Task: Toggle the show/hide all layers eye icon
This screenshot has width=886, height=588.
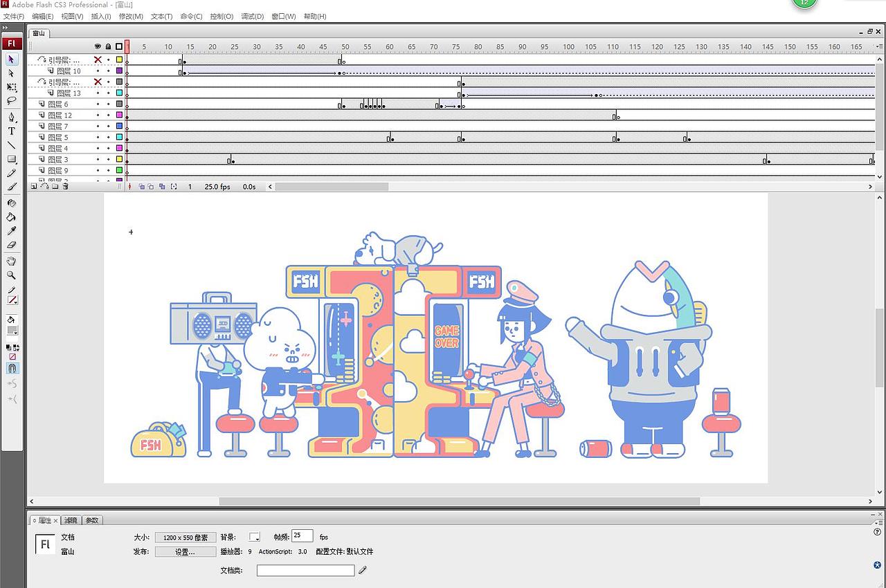Action: (98, 47)
